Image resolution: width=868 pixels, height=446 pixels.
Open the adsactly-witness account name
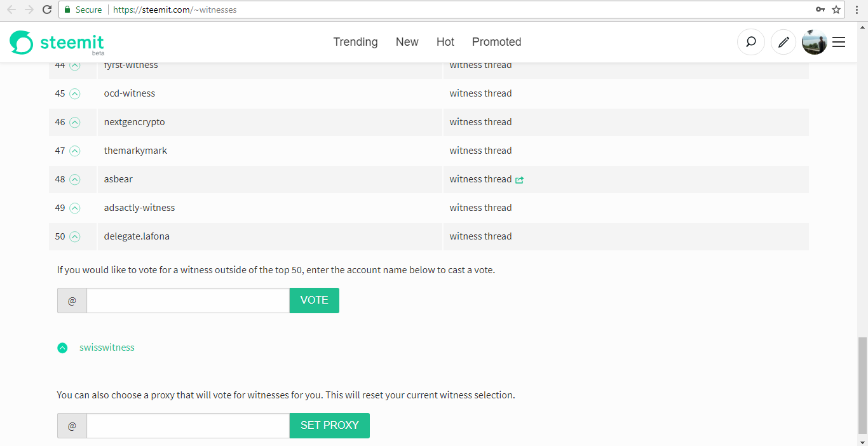click(139, 208)
